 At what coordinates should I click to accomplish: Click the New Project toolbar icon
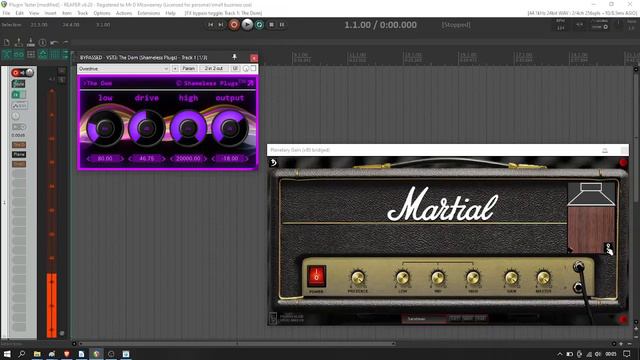pyautogui.click(x=7, y=42)
